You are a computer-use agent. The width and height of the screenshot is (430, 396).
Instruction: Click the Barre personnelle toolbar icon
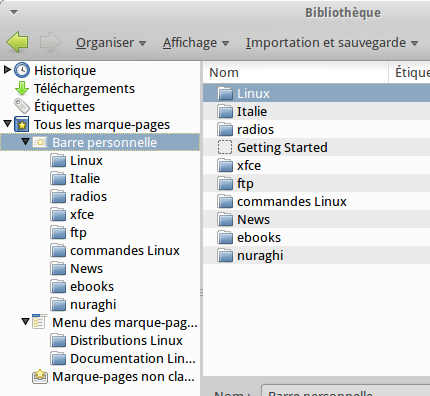[40, 143]
